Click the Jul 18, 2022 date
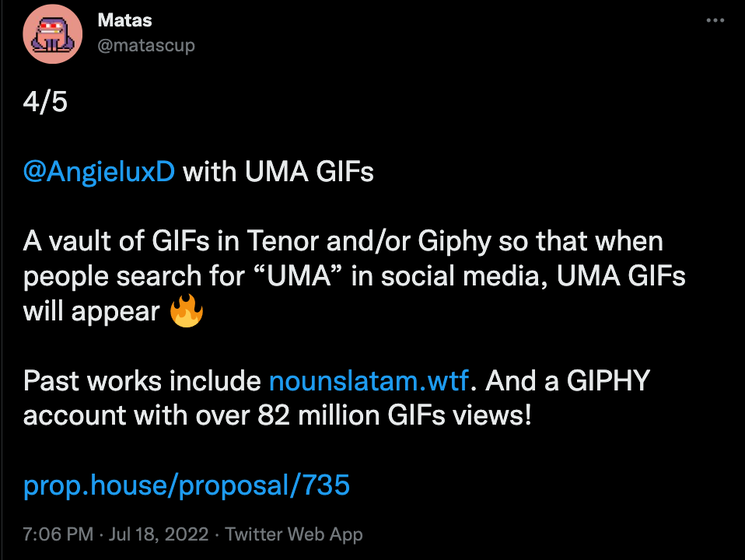The height and width of the screenshot is (560, 745). [159, 534]
